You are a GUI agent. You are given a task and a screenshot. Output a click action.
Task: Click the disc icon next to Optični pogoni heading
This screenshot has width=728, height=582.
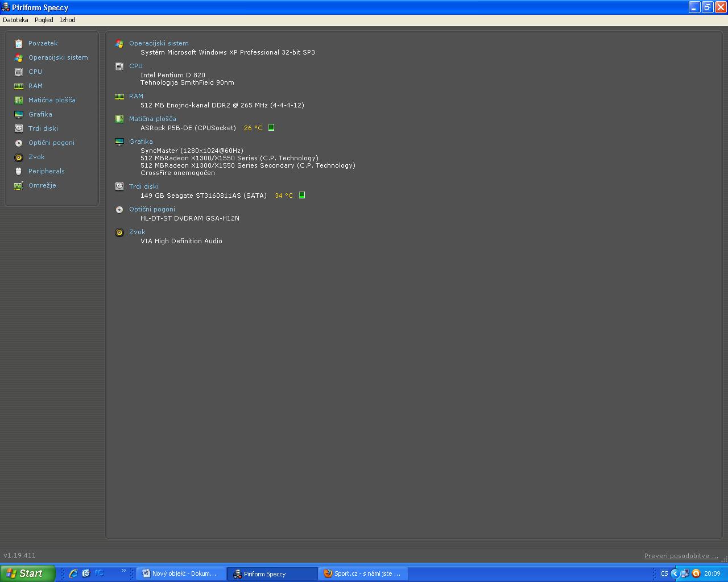pyautogui.click(x=119, y=209)
